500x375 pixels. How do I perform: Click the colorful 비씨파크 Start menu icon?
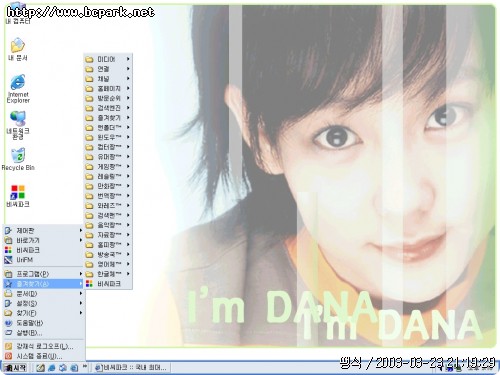(8, 250)
